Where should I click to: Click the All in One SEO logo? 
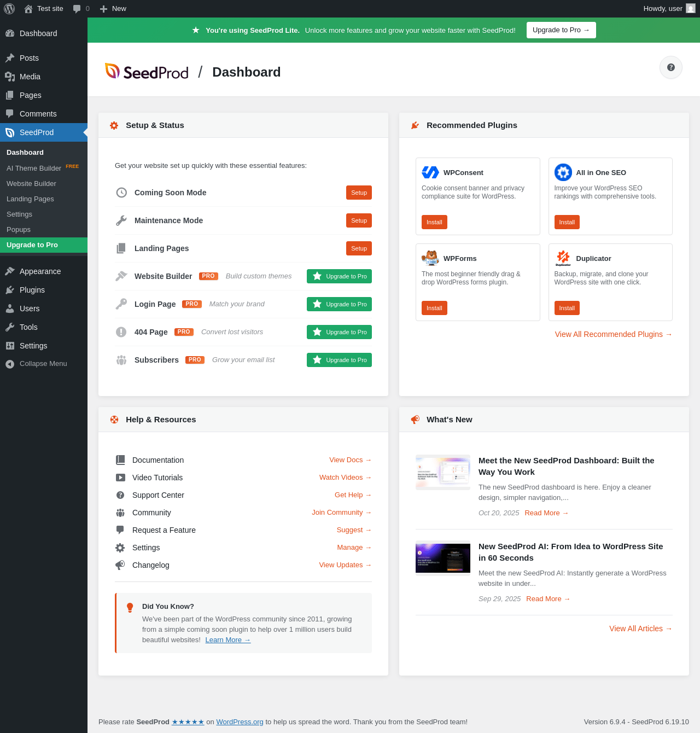click(x=563, y=172)
